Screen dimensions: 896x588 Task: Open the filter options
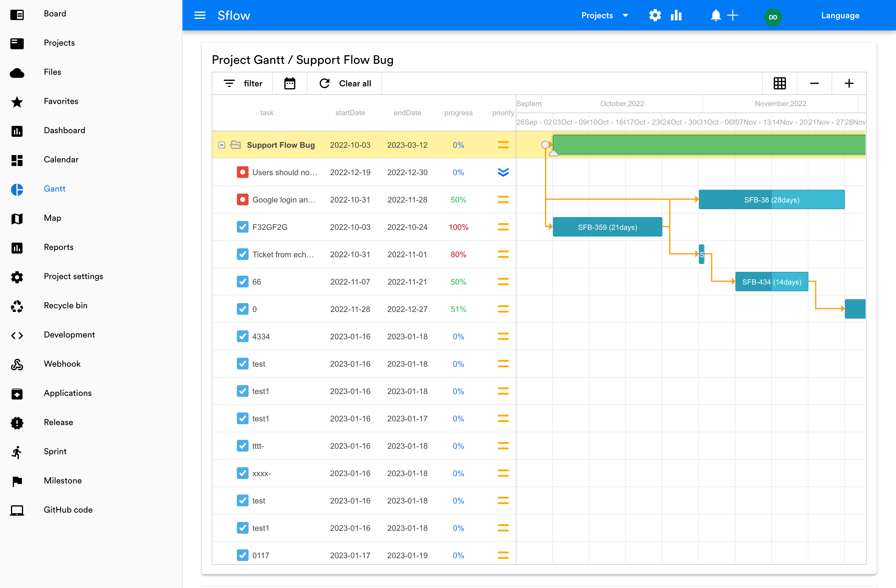(x=243, y=83)
